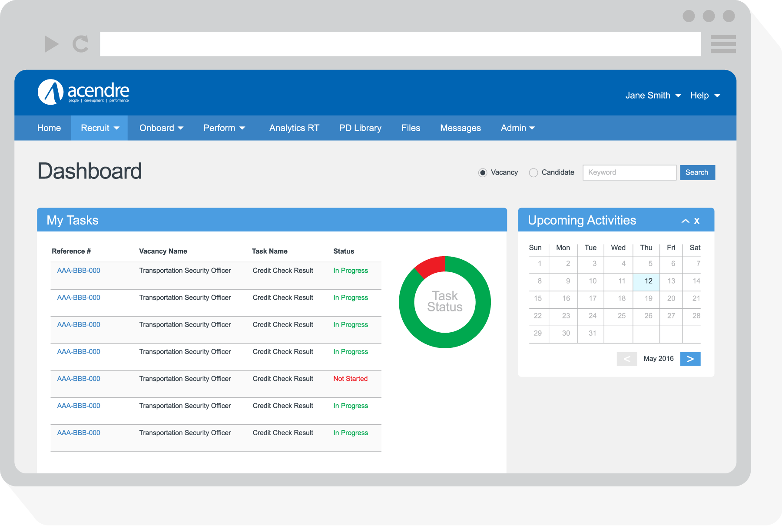Expand the Admin dropdown menu
This screenshot has height=532, width=782.
(517, 128)
